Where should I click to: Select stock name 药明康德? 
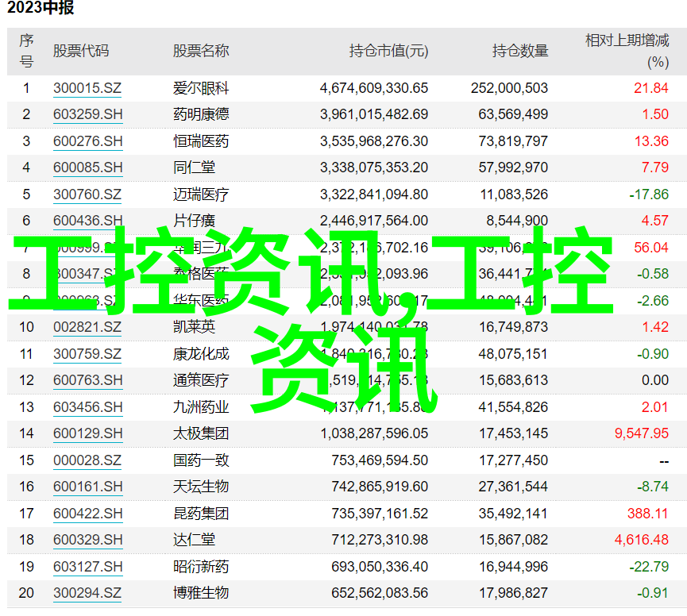[x=201, y=114]
